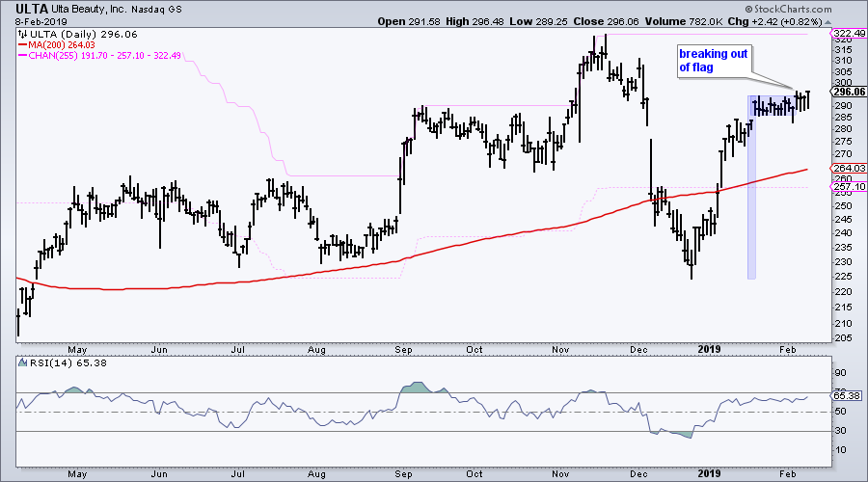868x482 pixels.
Task: Click the 257.10 channel midpoint price tag
Action: (x=850, y=186)
